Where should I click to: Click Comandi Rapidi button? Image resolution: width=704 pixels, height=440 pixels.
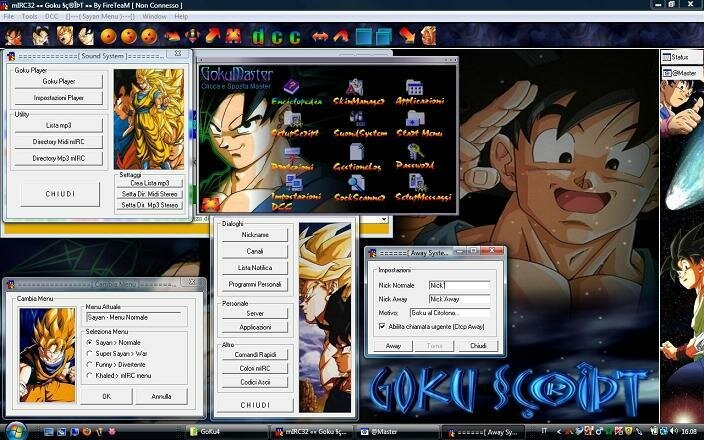pyautogui.click(x=255, y=354)
